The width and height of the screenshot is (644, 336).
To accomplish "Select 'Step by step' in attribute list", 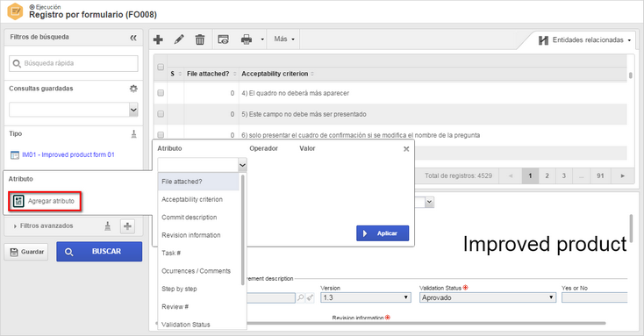I will point(198,289).
